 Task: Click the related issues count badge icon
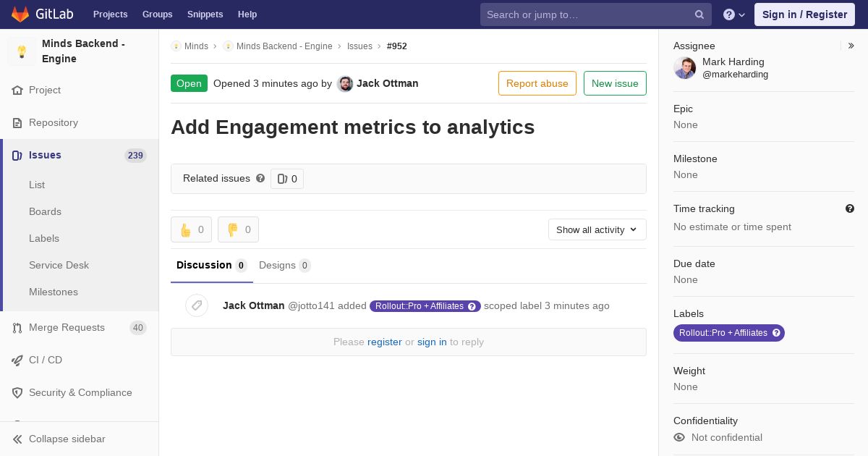pyautogui.click(x=282, y=179)
